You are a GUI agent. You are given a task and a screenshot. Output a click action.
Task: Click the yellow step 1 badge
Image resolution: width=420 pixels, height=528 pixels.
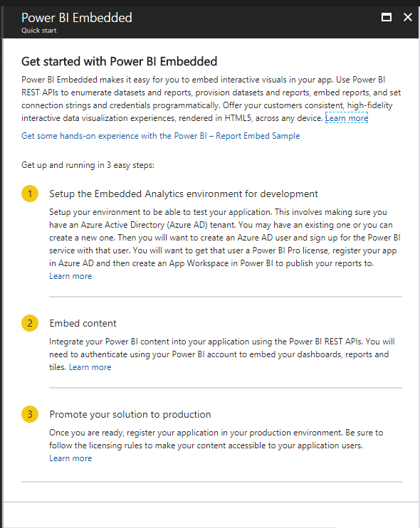pyautogui.click(x=30, y=194)
